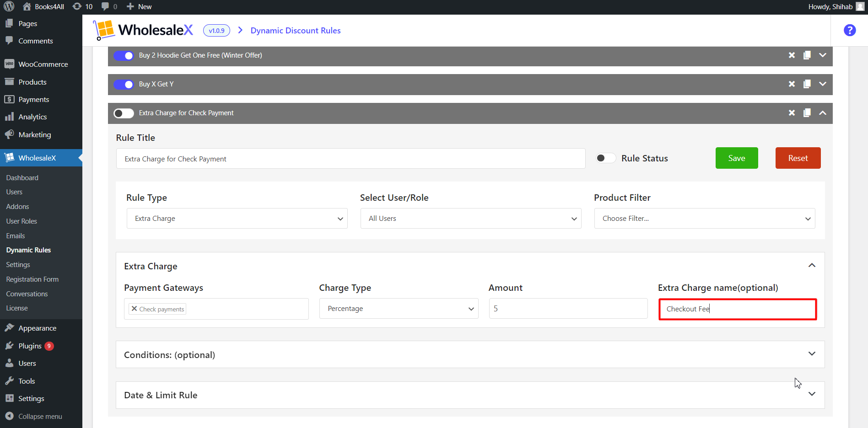The width and height of the screenshot is (868, 428).
Task: Remove the Check payments gateway tag
Action: 134,309
